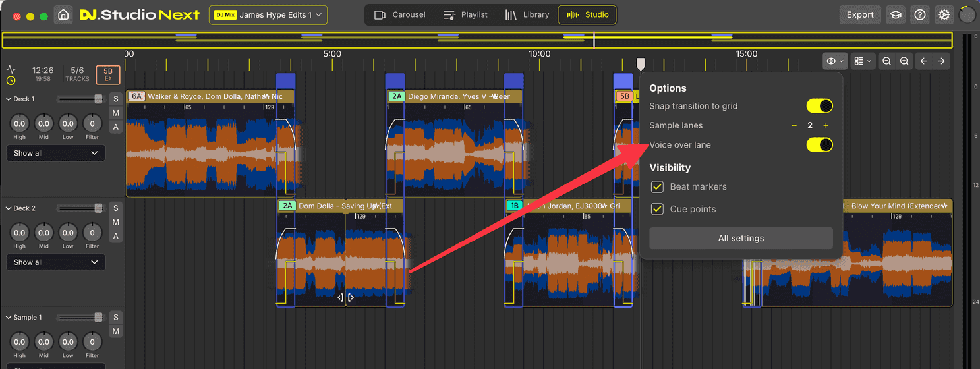Turn off the Voice over lane toggle
This screenshot has height=369, width=980.
point(819,145)
